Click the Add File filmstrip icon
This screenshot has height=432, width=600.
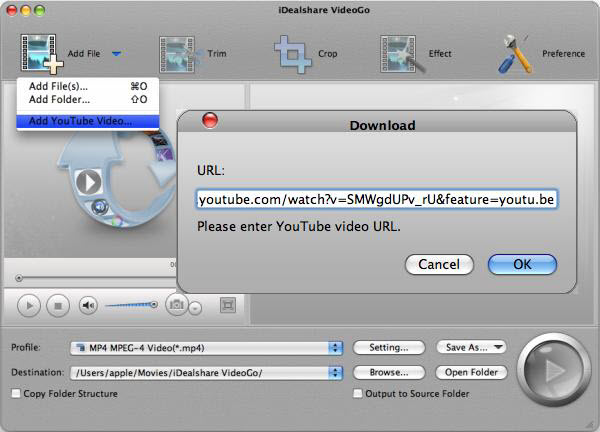[41, 54]
